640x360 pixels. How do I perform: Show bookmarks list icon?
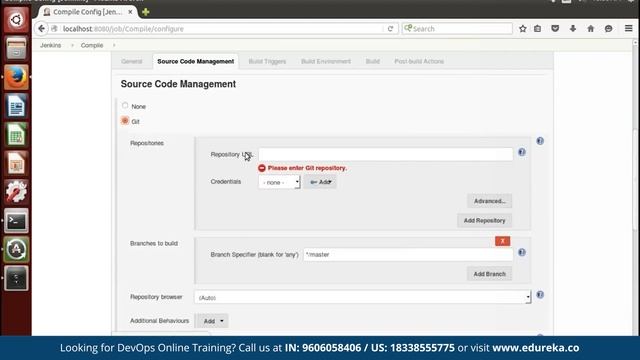(x=538, y=29)
